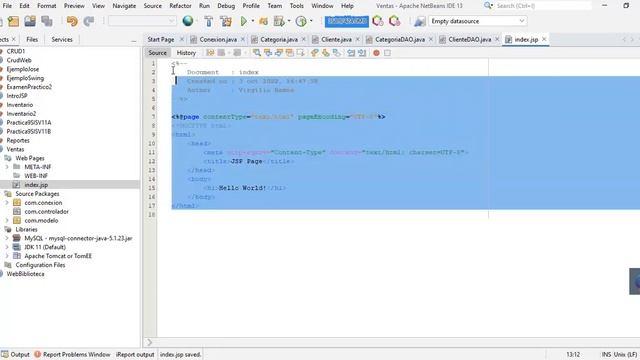This screenshot has height=360, width=640.
Task: Click the Previous Bookmark icon
Action: coord(314,53)
